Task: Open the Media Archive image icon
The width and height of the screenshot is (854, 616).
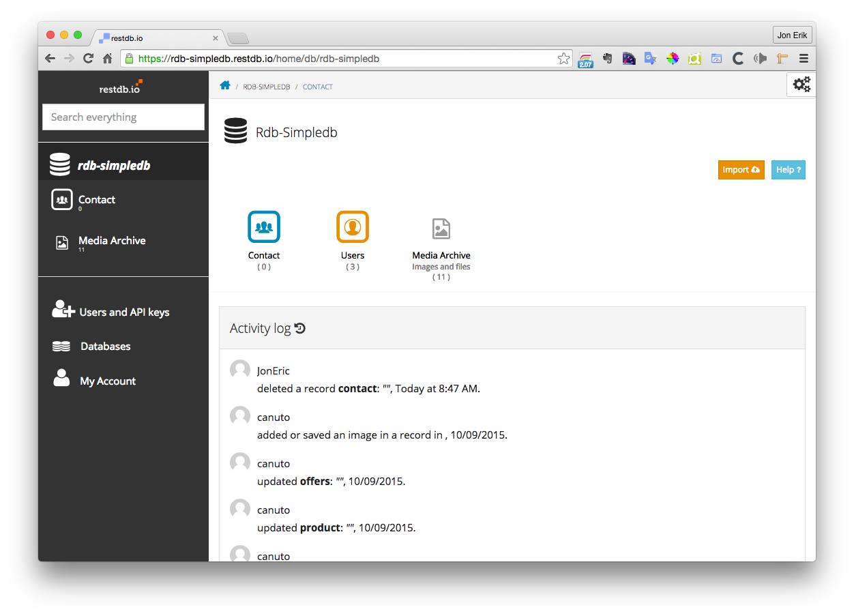Action: click(441, 229)
